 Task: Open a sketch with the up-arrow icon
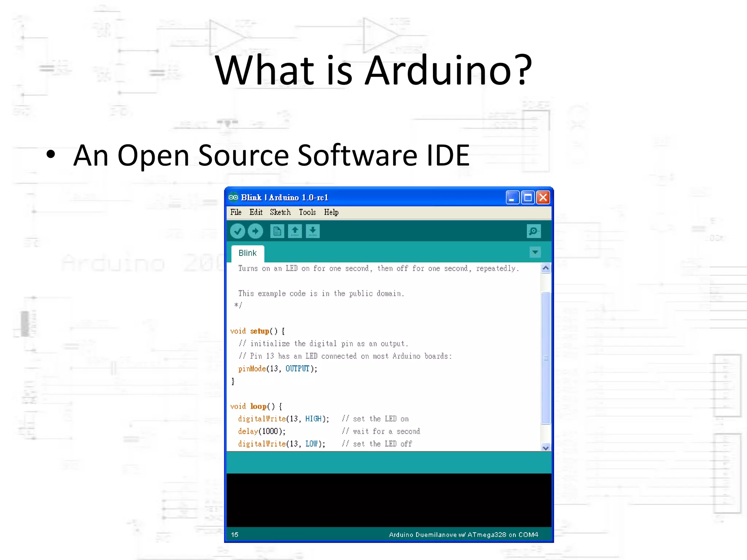[x=295, y=231]
